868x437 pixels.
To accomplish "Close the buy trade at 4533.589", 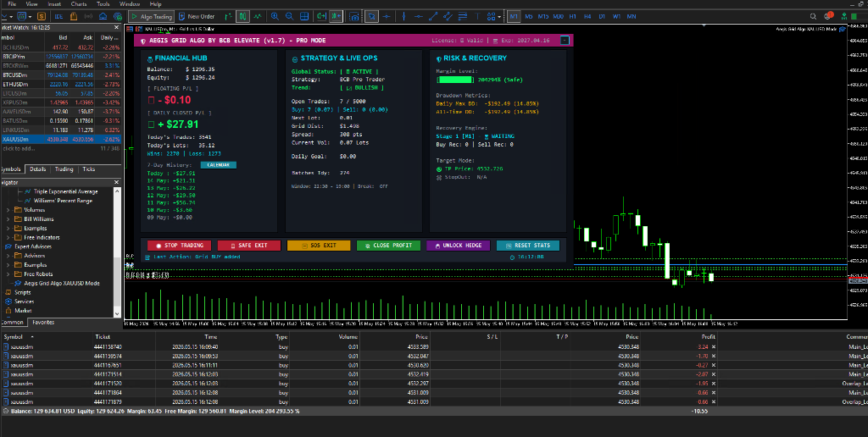I will (714, 347).
